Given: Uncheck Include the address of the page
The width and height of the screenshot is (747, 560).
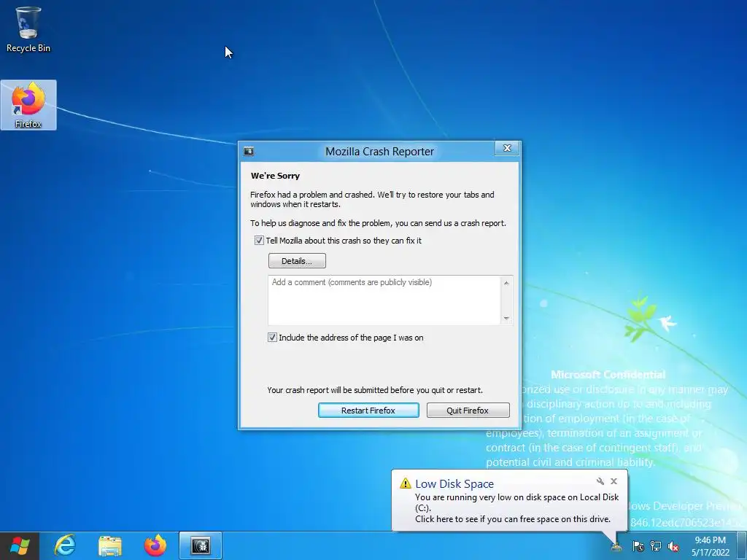Looking at the screenshot, I should click(273, 338).
